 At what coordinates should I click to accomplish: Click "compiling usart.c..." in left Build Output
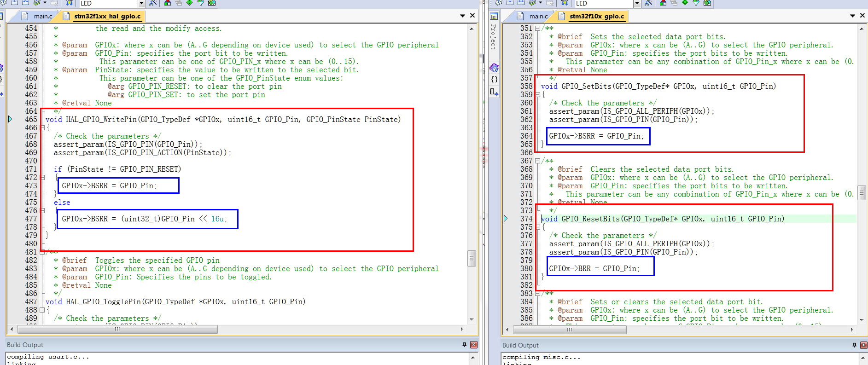pos(48,357)
